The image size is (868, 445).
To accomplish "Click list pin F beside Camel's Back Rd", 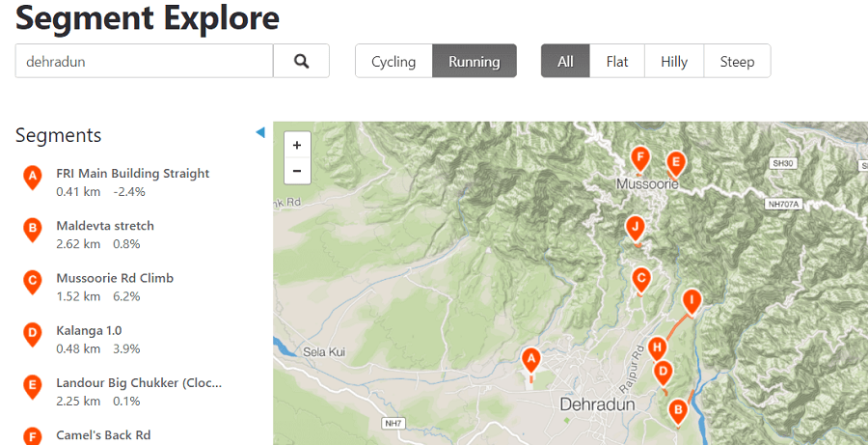I will tap(33, 436).
